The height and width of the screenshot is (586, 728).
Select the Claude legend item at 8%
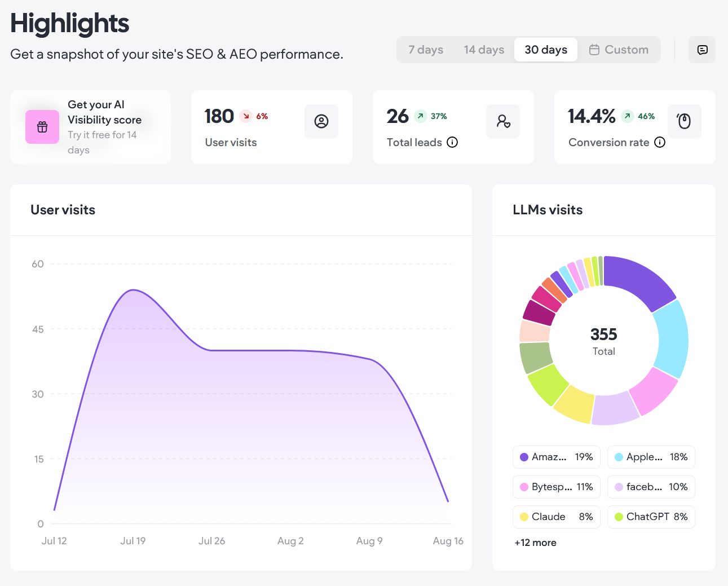pos(557,517)
